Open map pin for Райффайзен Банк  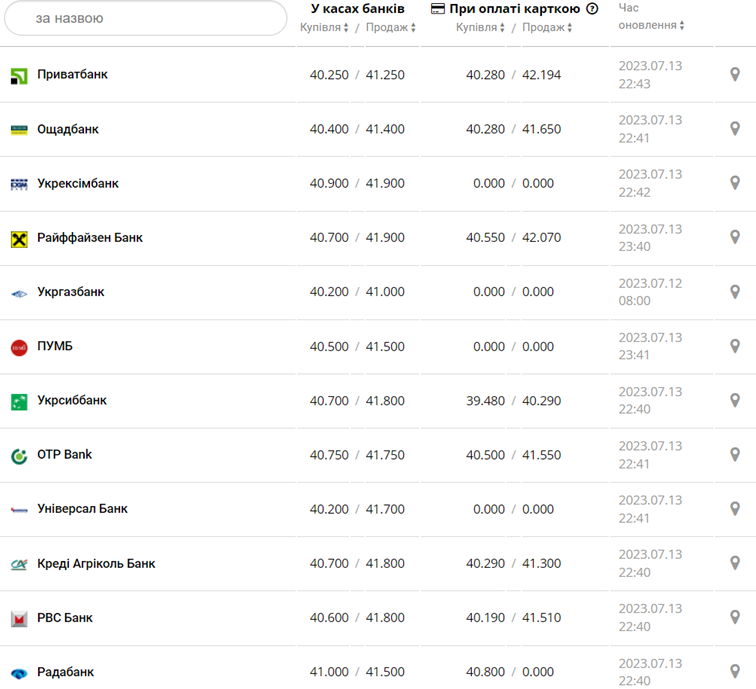click(735, 238)
